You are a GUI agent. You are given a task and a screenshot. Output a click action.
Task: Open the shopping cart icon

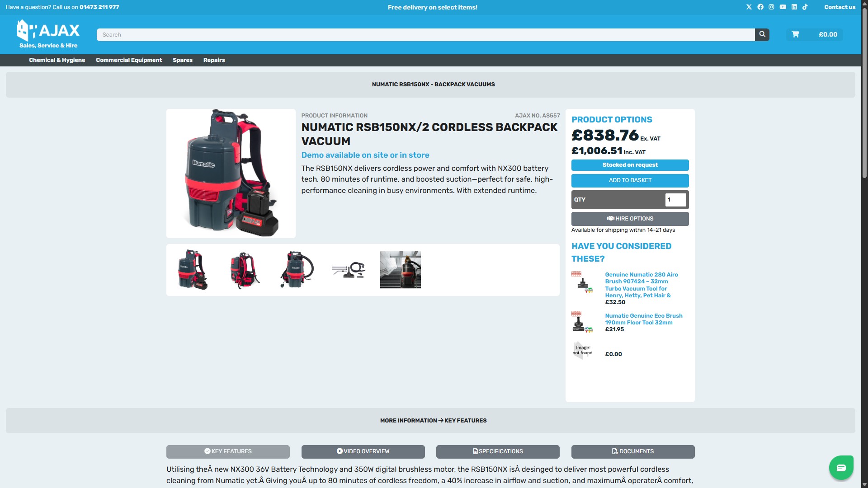pyautogui.click(x=796, y=35)
